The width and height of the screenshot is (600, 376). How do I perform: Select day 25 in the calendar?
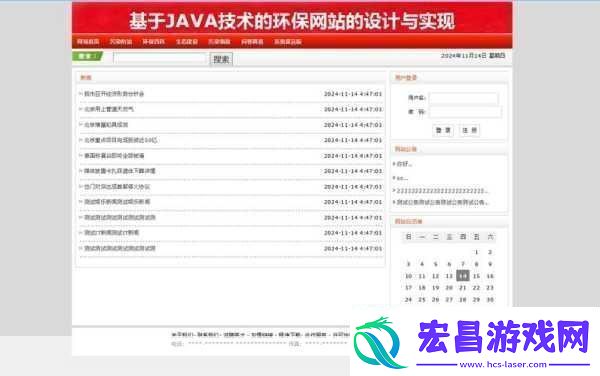[422, 299]
